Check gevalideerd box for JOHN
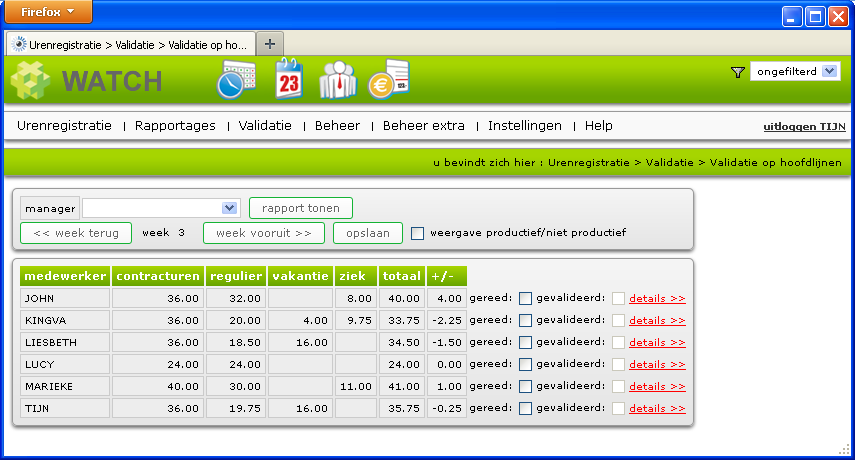 click(618, 298)
